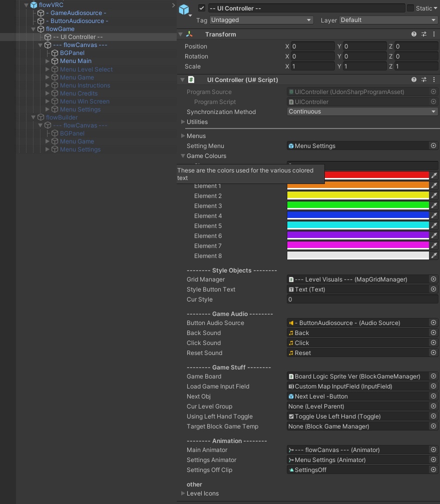Screen dimensions: 440x504
Task: Click the eyedropper next to Element 2 yellow color
Action: (x=434, y=195)
